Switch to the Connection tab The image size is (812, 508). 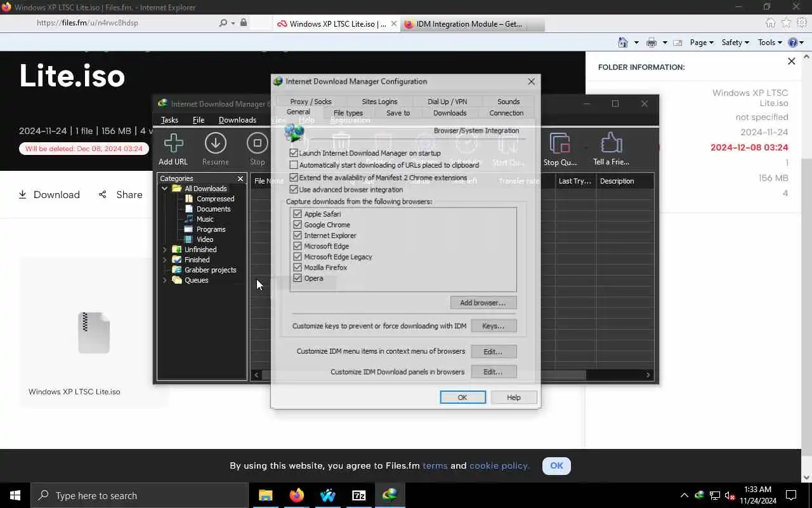coord(506,113)
